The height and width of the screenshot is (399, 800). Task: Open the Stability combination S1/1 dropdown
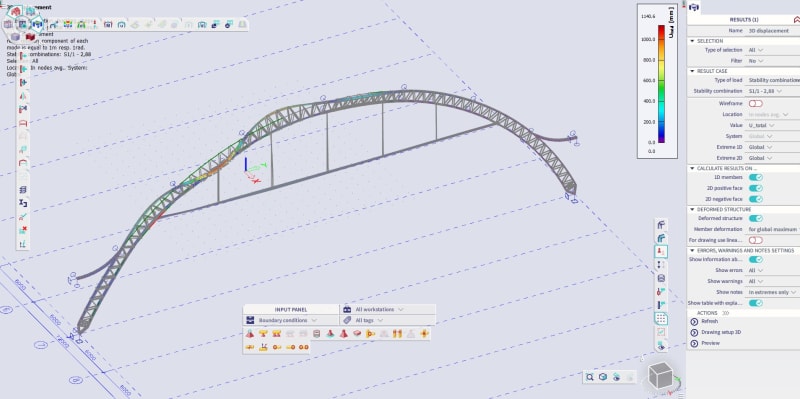pyautogui.click(x=773, y=91)
